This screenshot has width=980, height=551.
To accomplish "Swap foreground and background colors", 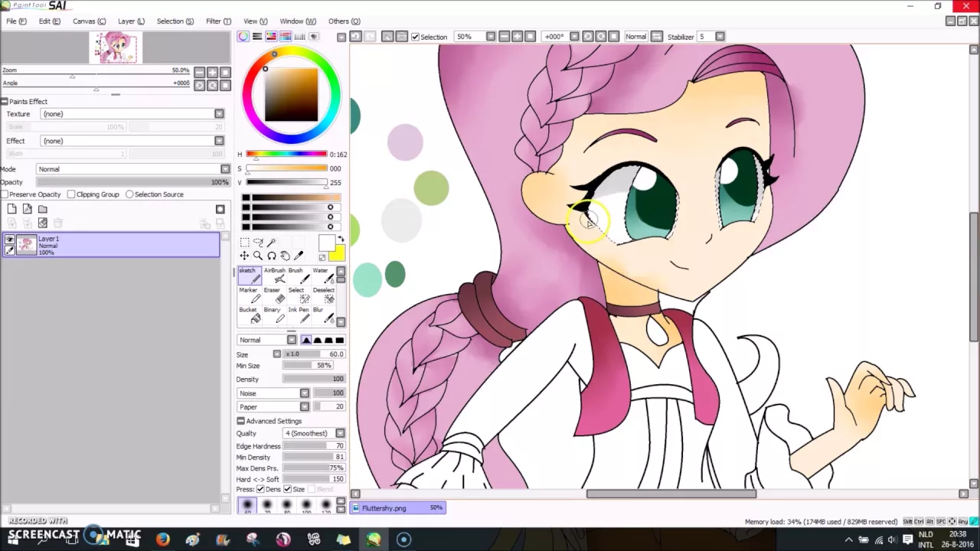I will (341, 240).
